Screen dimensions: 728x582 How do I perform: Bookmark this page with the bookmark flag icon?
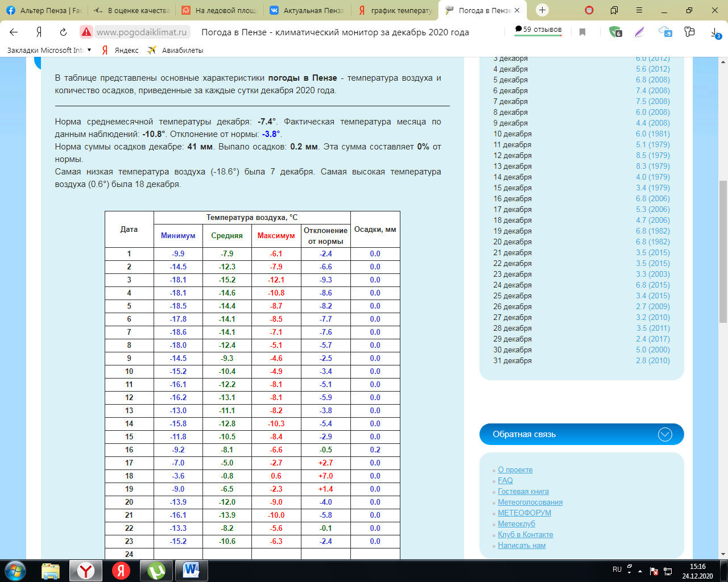click(x=582, y=32)
